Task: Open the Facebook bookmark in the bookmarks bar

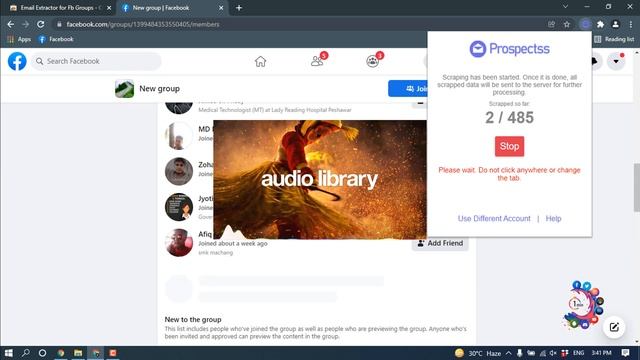Action: pyautogui.click(x=56, y=39)
